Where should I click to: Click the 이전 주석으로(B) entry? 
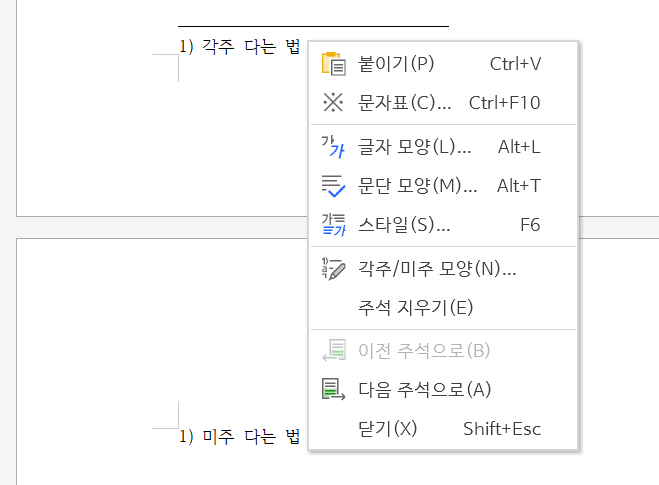click(x=443, y=351)
